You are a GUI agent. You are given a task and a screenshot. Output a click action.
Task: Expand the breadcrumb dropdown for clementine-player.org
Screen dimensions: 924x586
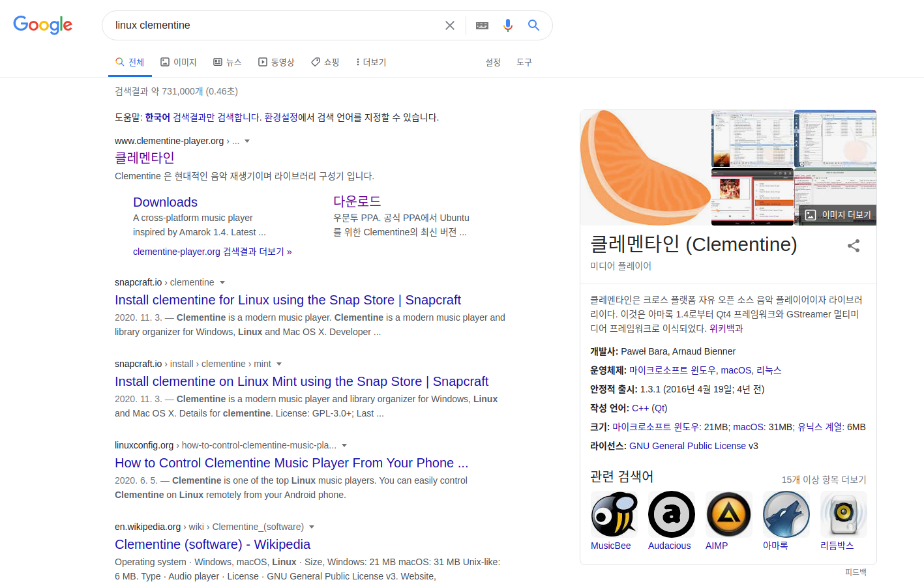click(x=248, y=141)
